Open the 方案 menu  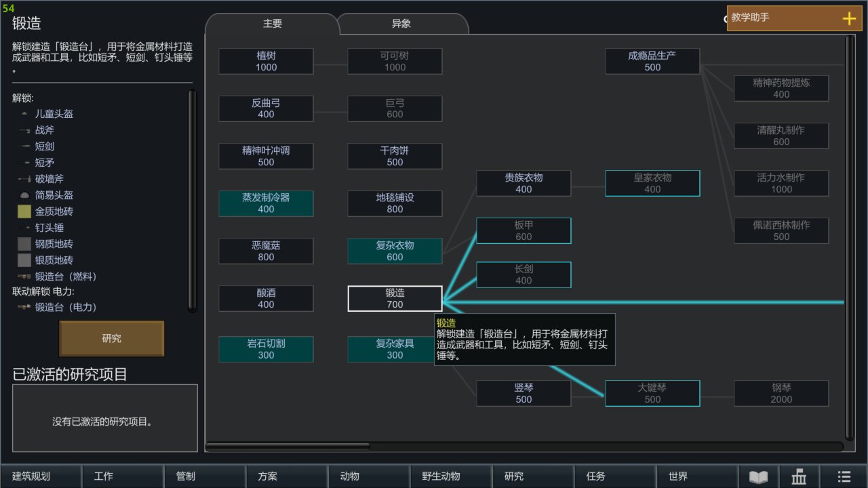[287, 476]
